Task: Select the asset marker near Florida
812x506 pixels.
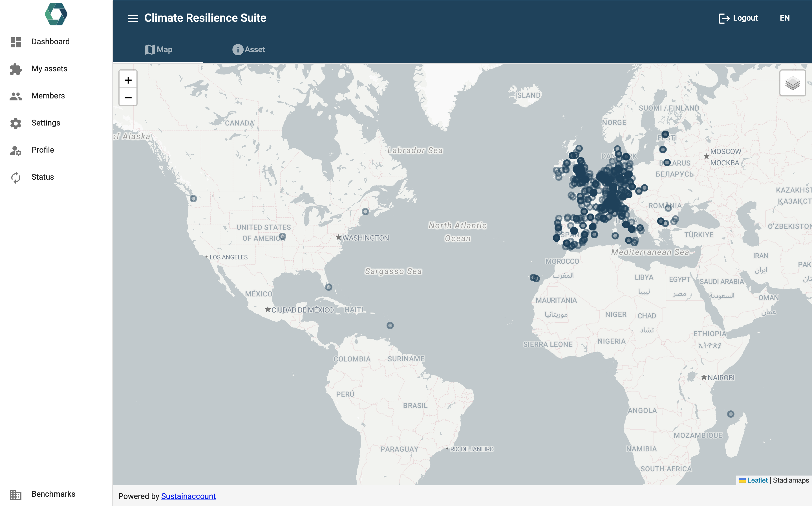Action: pos(329,287)
